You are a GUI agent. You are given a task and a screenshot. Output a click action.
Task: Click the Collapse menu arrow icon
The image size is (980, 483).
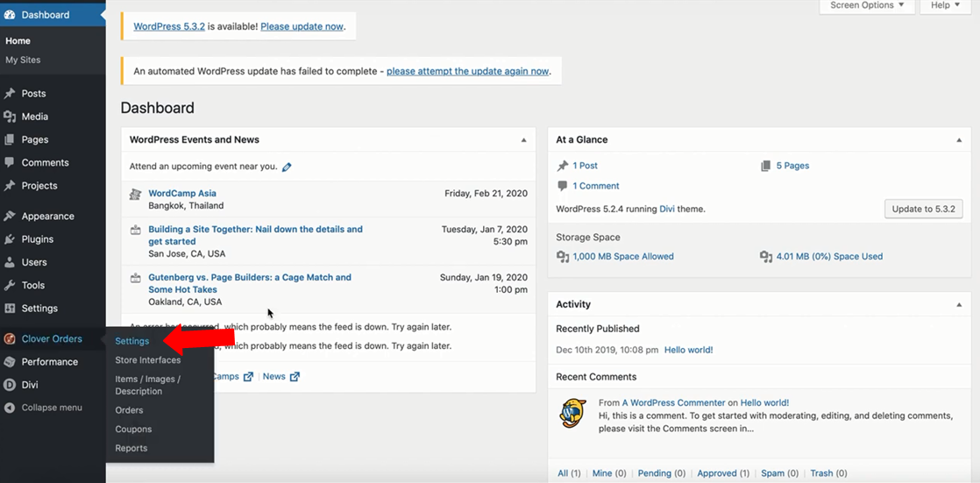10,408
